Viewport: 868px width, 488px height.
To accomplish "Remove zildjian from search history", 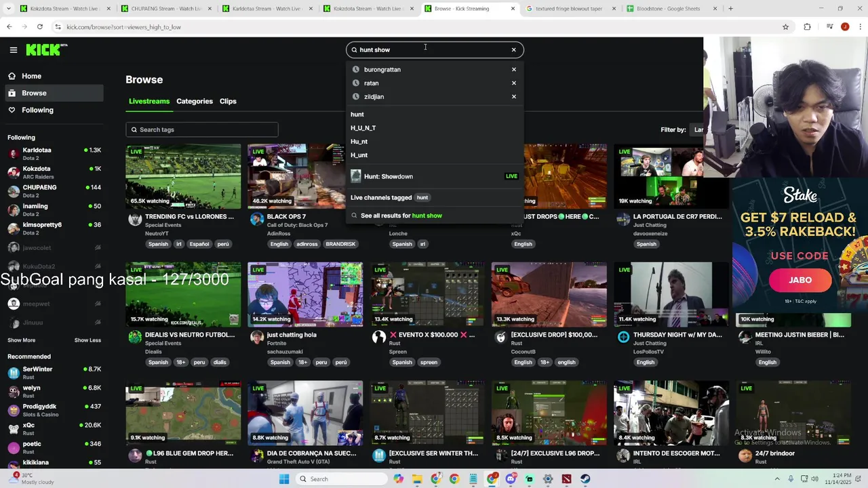I will pos(513,96).
